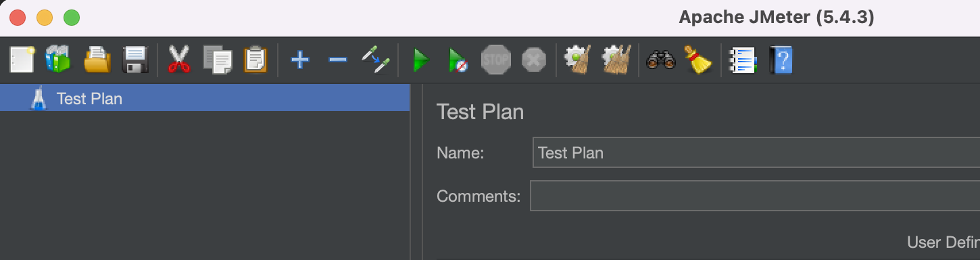Stop test using the STOP sign icon

pos(495,60)
